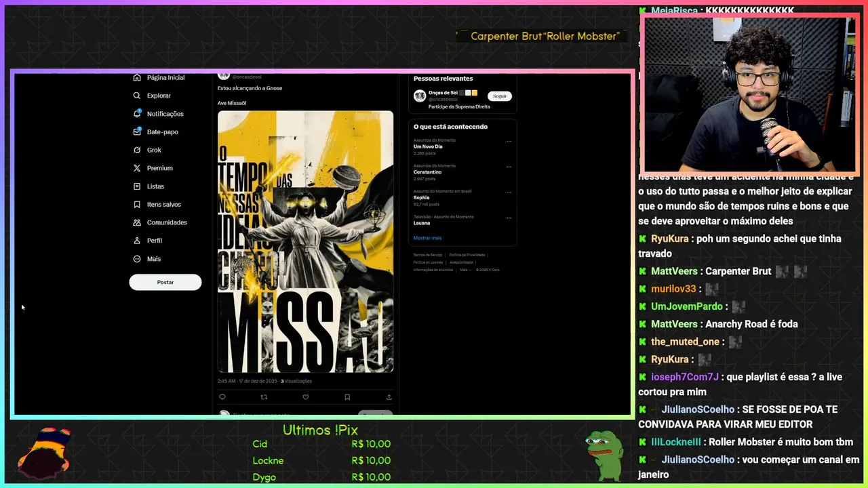The image size is (868, 488).
Task: Click the Seguir button for Onças de Sol
Action: [x=500, y=96]
